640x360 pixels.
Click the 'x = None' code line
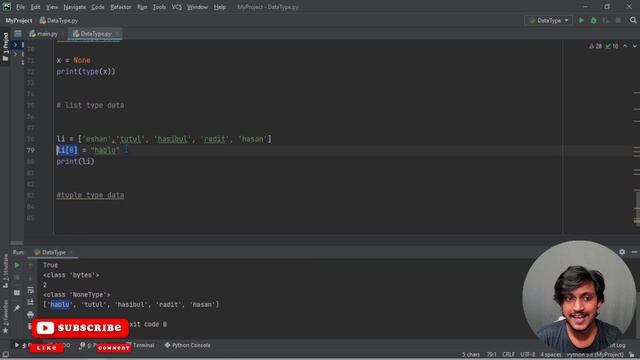click(x=73, y=60)
